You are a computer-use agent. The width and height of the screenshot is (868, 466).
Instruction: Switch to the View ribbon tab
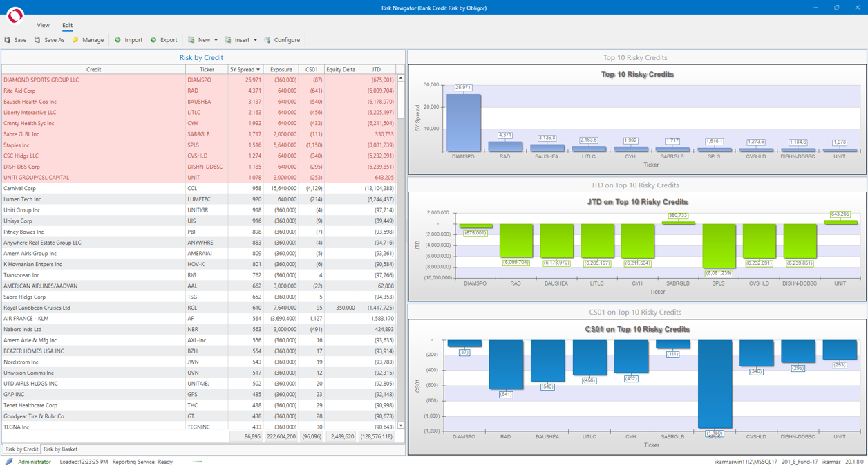click(43, 25)
